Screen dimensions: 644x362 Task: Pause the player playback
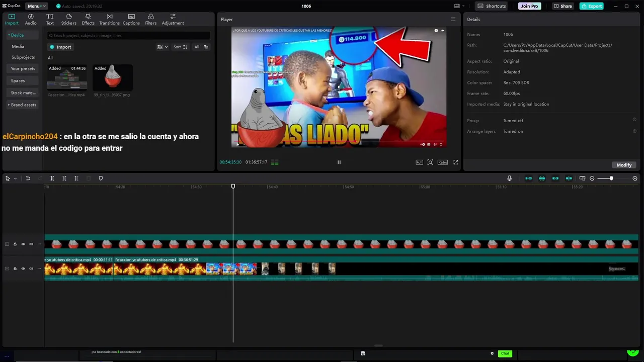point(339,162)
